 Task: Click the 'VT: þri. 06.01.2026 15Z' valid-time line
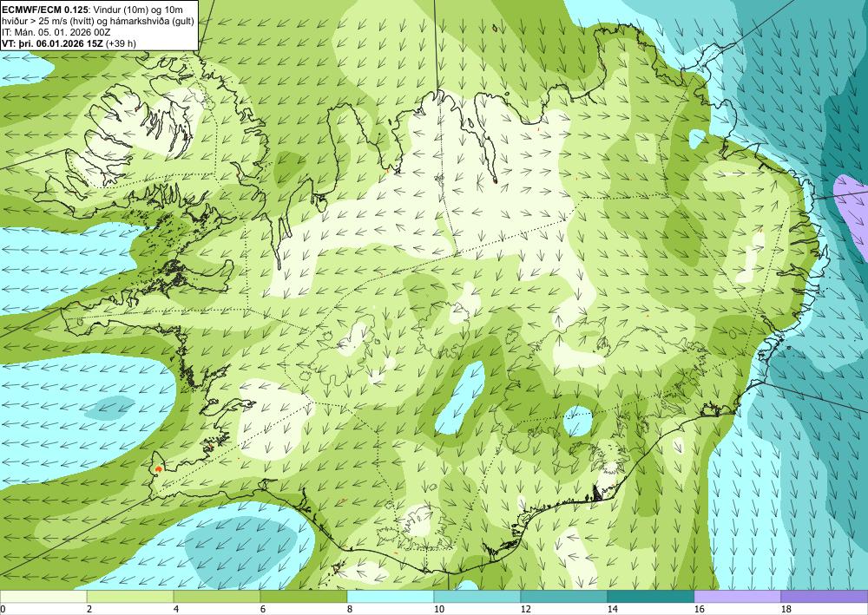tap(53, 43)
